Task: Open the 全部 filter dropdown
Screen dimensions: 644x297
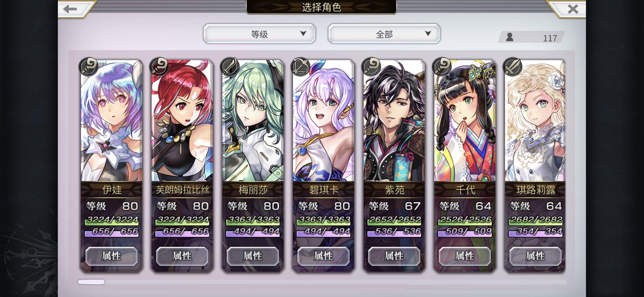Action: pos(384,34)
